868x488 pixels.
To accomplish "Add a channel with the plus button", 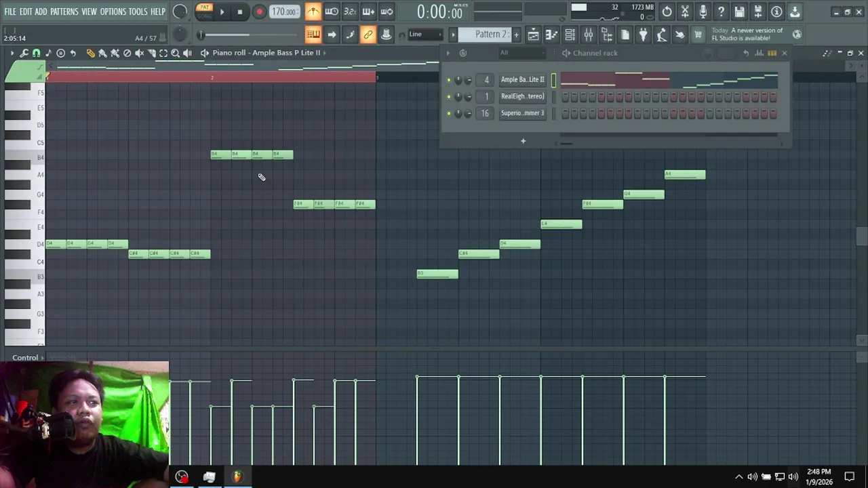I will [523, 141].
